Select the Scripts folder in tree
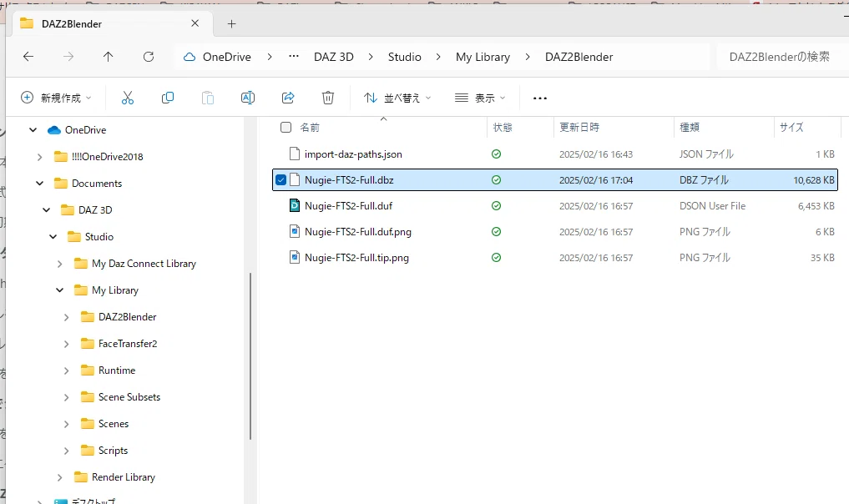 114,451
